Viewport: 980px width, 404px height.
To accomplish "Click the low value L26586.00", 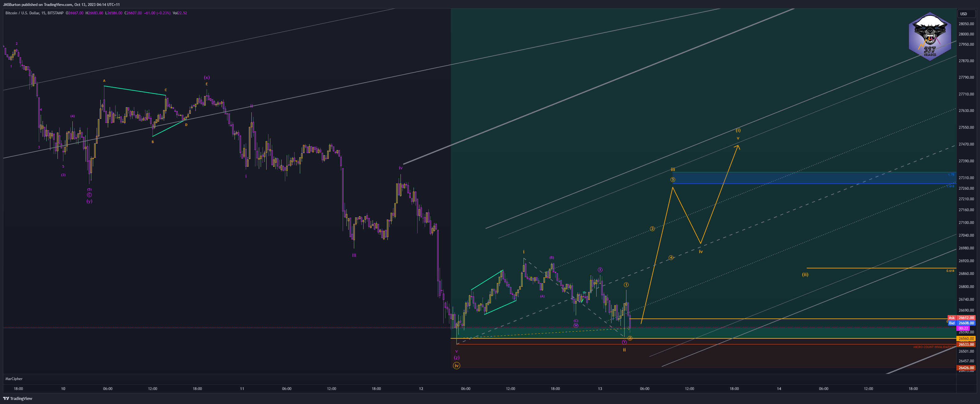I will 114,13.
